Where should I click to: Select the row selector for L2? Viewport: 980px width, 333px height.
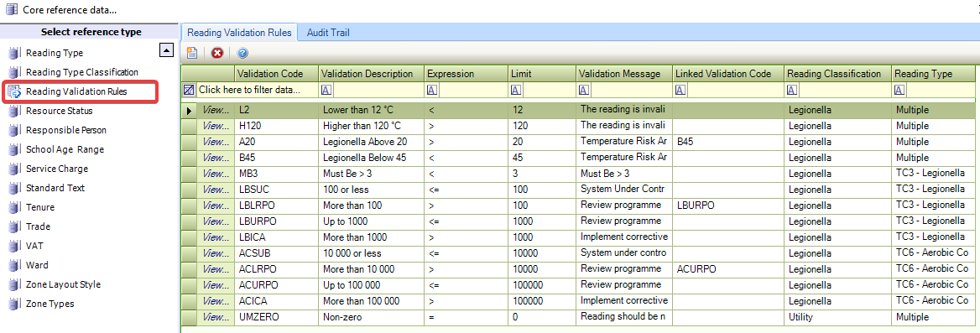pyautogui.click(x=190, y=110)
